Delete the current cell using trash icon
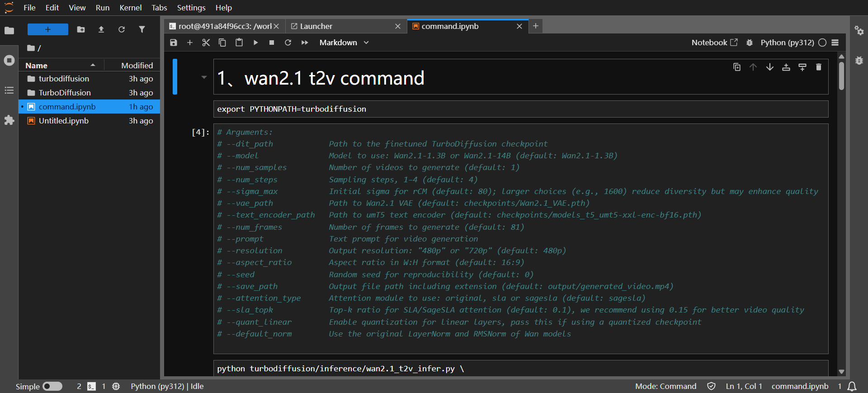This screenshot has height=393, width=868. [x=818, y=67]
